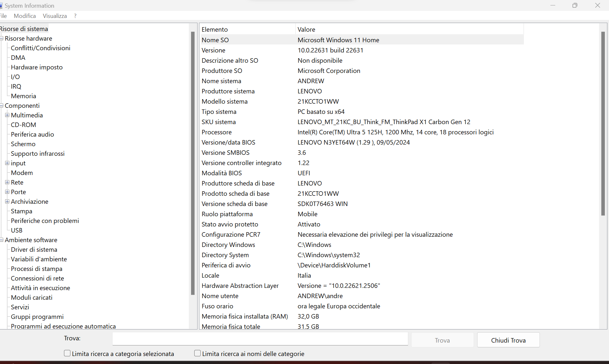The image size is (609, 364).
Task: Click the Trova button
Action: tap(442, 340)
